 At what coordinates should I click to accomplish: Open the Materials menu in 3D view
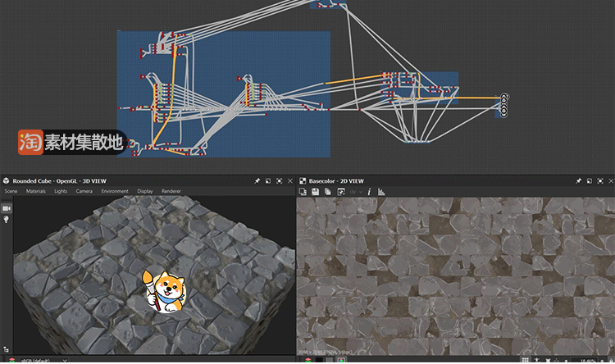pos(35,191)
